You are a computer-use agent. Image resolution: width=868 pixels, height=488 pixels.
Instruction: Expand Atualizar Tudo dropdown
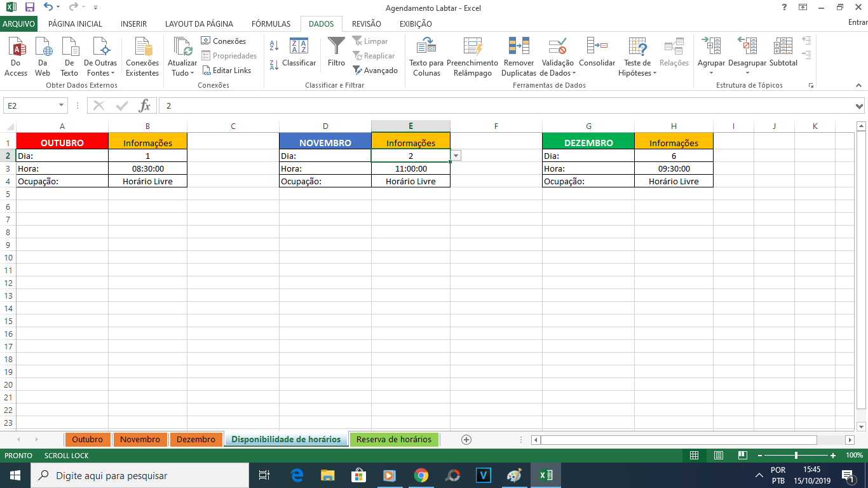pyautogui.click(x=182, y=72)
